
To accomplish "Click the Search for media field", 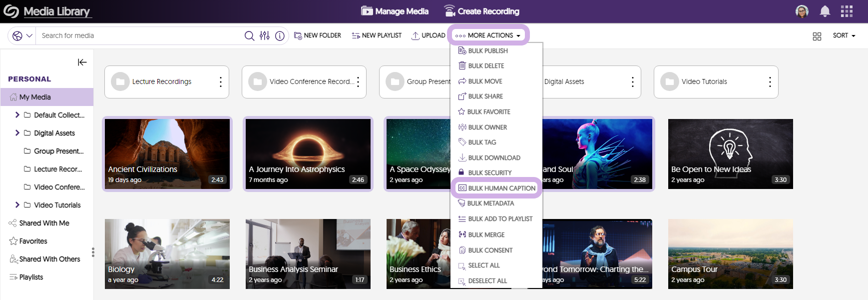I will tap(140, 35).
